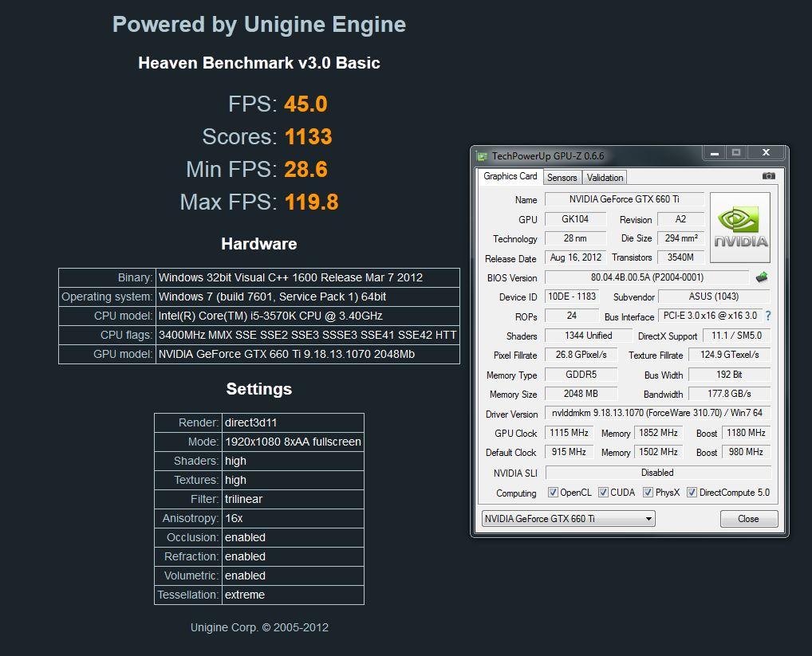The height and width of the screenshot is (656, 812).
Task: Click the BIOS save chip icon
Action: click(x=761, y=277)
